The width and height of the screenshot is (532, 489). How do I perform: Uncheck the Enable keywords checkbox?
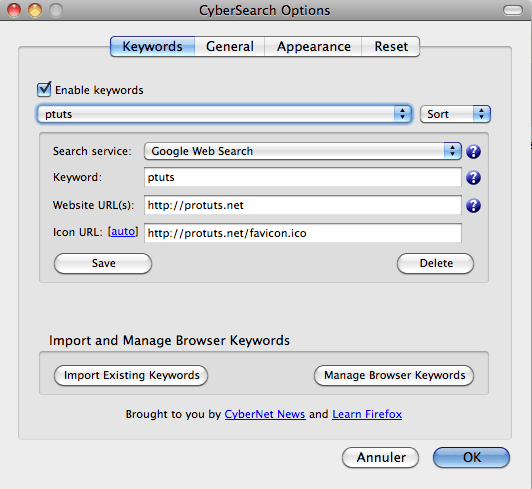44,90
